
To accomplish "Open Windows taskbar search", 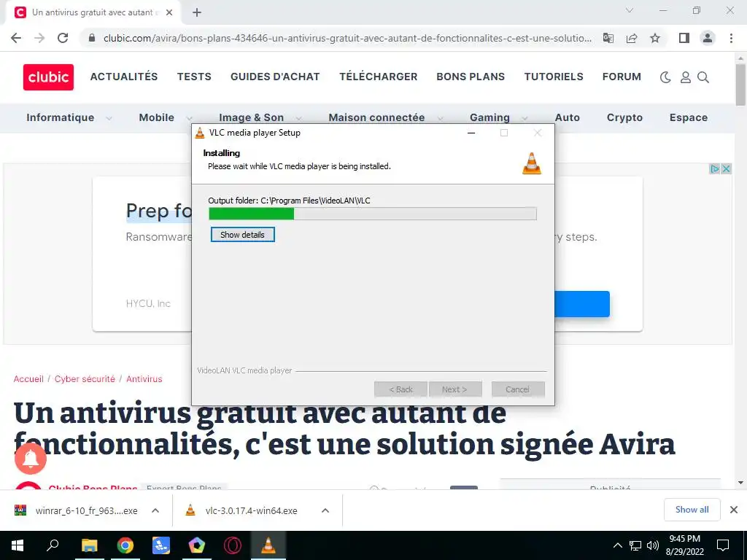I will (x=53, y=545).
